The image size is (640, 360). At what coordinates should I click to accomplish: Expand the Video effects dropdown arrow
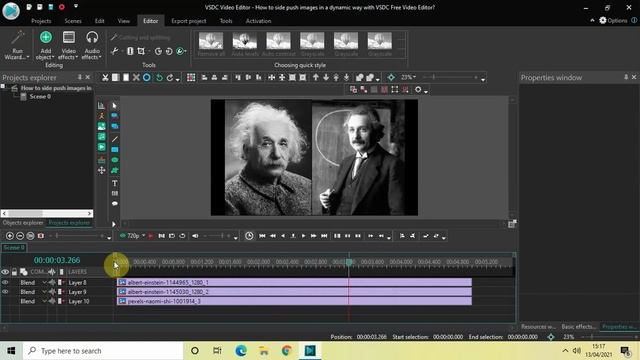(77, 58)
